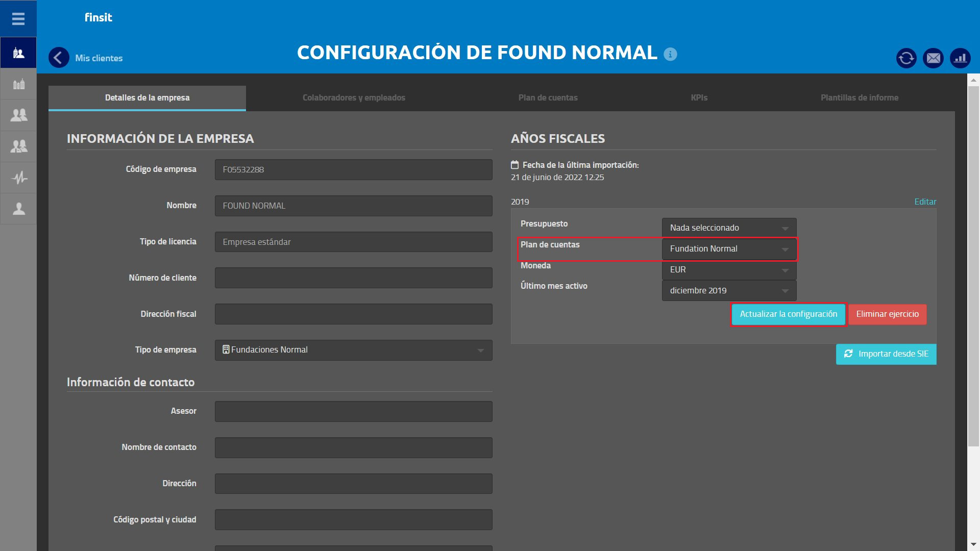Image resolution: width=980 pixels, height=551 pixels.
Task: Click Actualizar la configuración button
Action: 789,314
